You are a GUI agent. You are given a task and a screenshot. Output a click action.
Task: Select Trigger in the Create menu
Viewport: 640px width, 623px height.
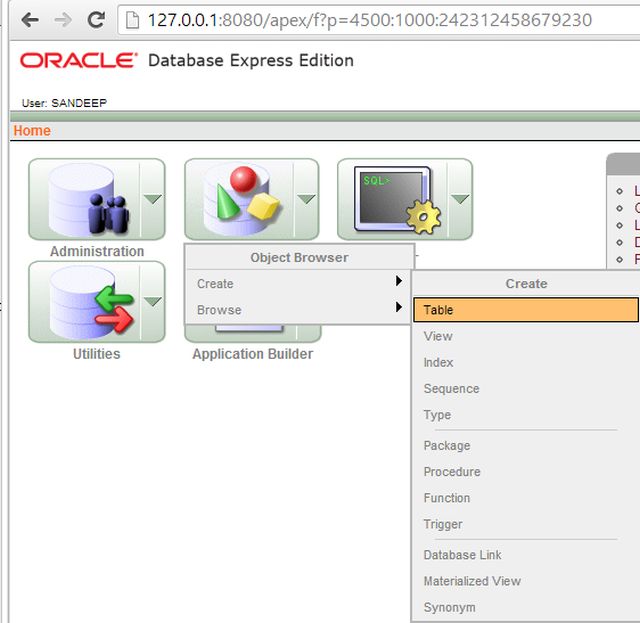(x=526, y=524)
